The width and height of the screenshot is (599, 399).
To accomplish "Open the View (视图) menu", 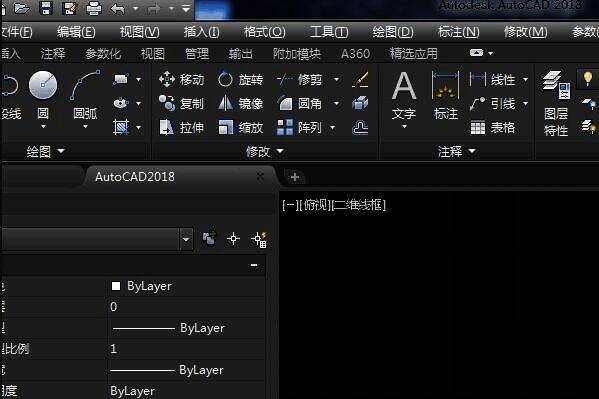I will pyautogui.click(x=139, y=32).
